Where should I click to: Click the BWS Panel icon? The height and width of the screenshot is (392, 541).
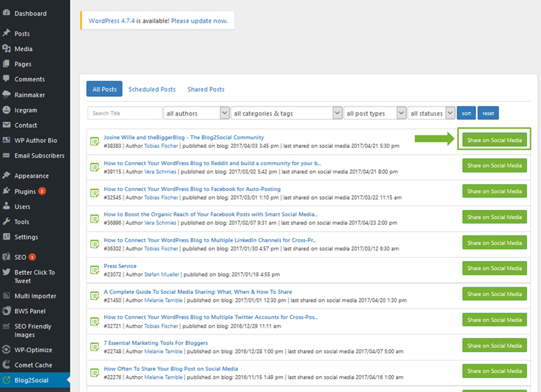point(6,311)
